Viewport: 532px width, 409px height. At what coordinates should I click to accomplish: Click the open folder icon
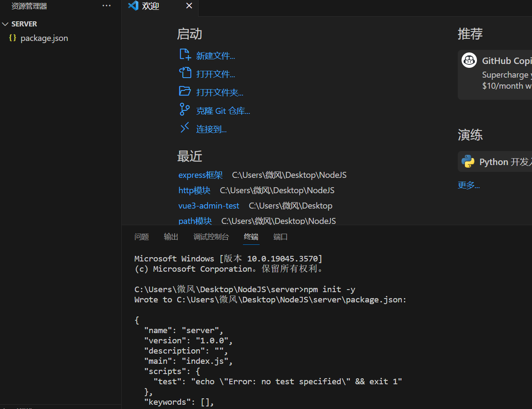pyautogui.click(x=185, y=91)
